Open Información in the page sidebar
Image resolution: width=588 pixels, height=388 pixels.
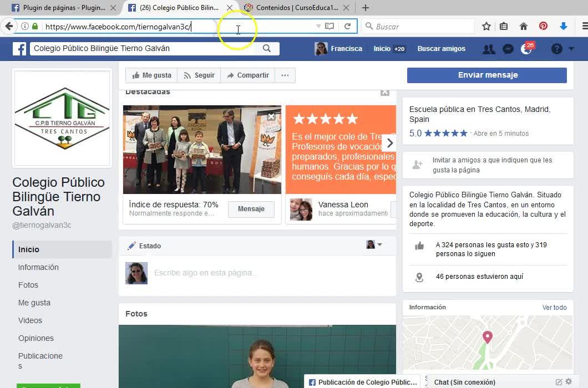38,267
